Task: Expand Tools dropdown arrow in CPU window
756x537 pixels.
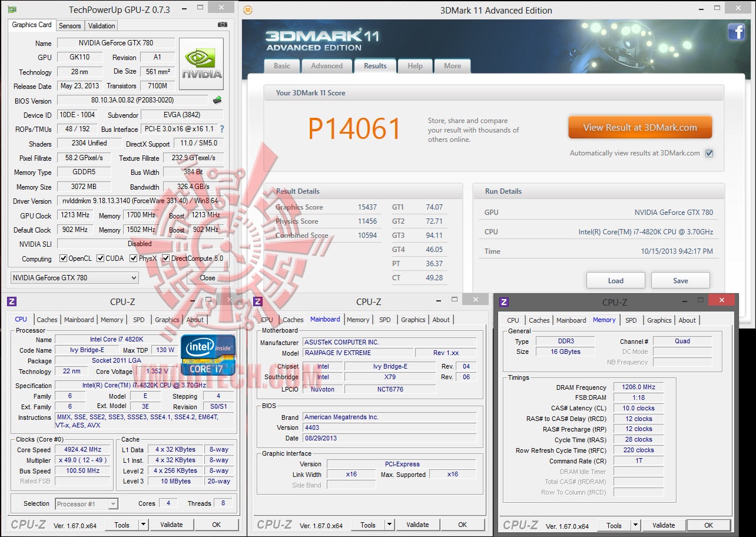Action: [x=142, y=525]
